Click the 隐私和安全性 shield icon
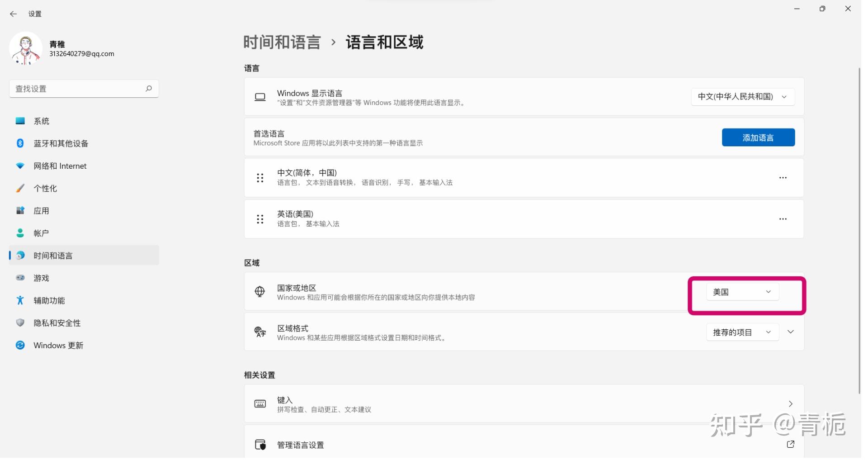 (x=20, y=324)
